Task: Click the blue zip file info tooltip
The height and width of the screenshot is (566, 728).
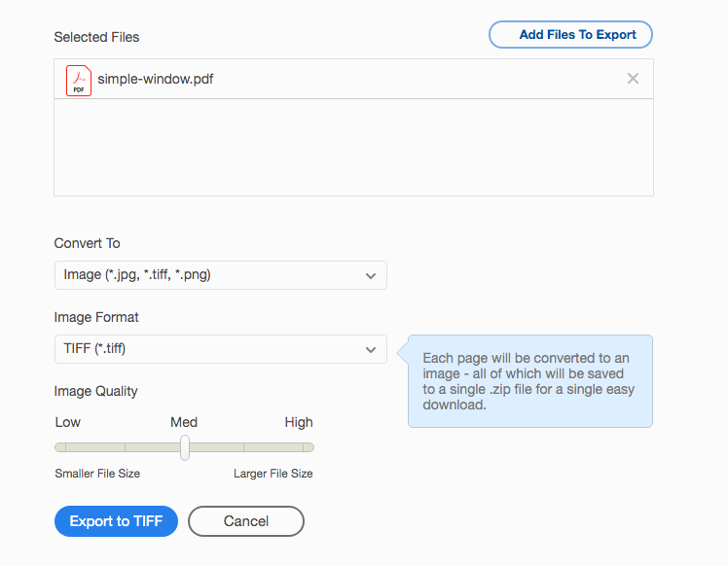Action: (529, 381)
